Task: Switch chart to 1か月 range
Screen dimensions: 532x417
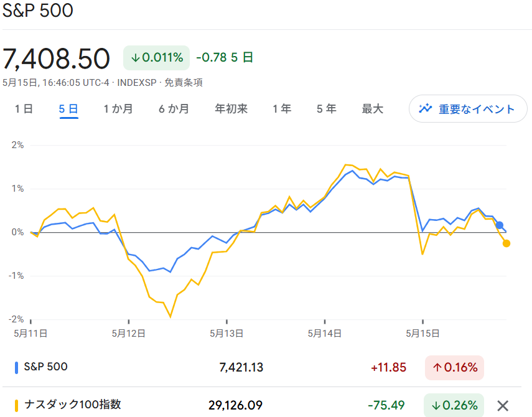Action: tap(118, 109)
